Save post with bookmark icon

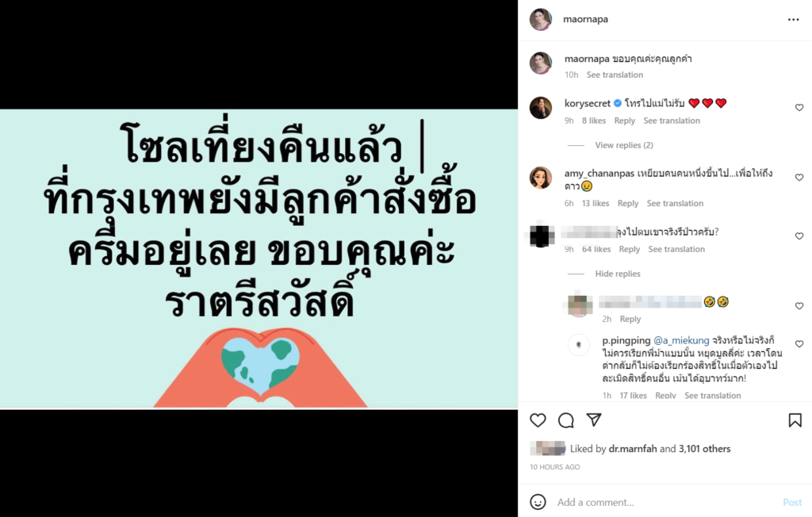[x=795, y=420]
